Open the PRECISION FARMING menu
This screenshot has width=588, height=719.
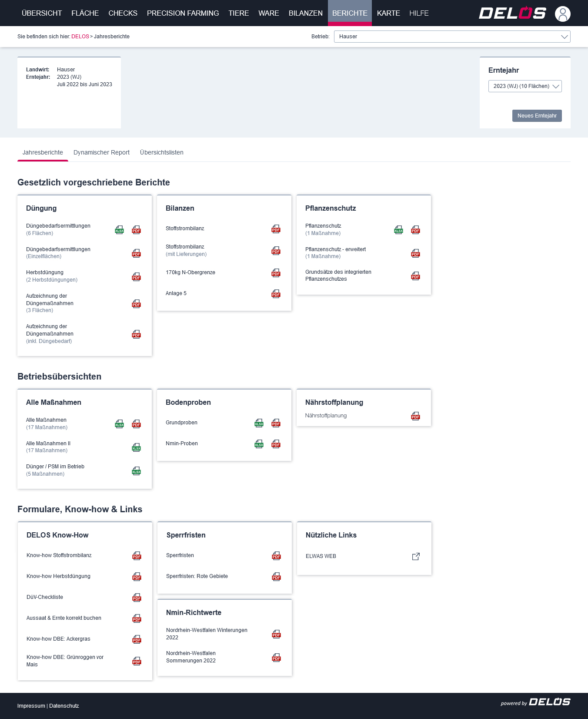pos(183,13)
